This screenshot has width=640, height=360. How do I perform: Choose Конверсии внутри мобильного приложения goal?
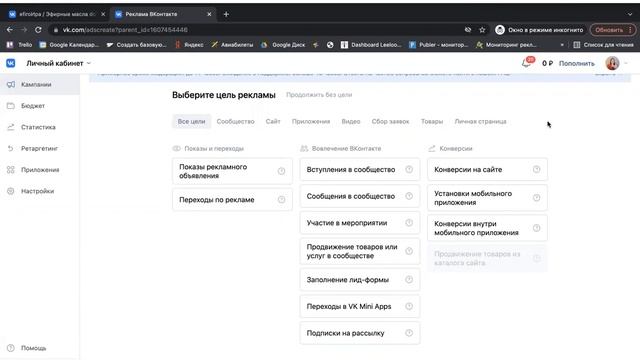487,228
